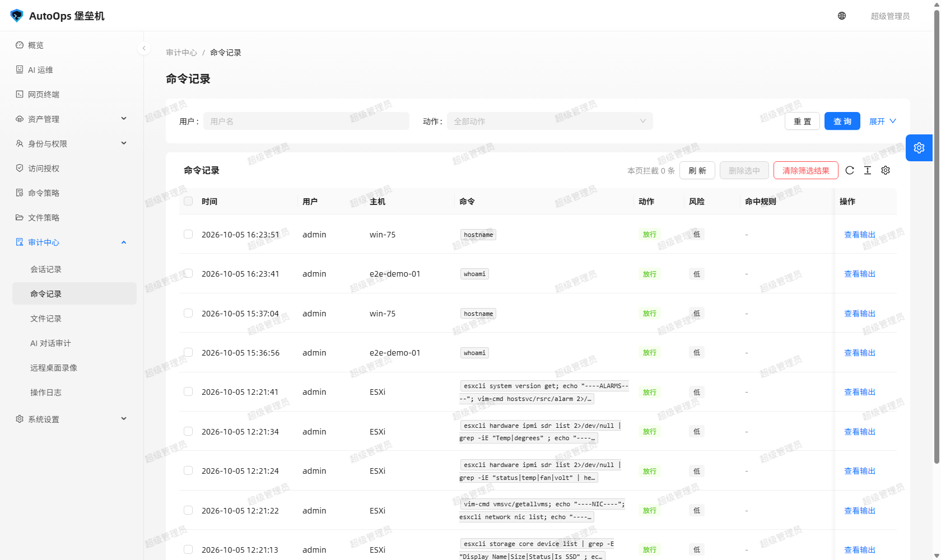Click the blue 查询 search button
941x560 pixels.
[x=842, y=121]
